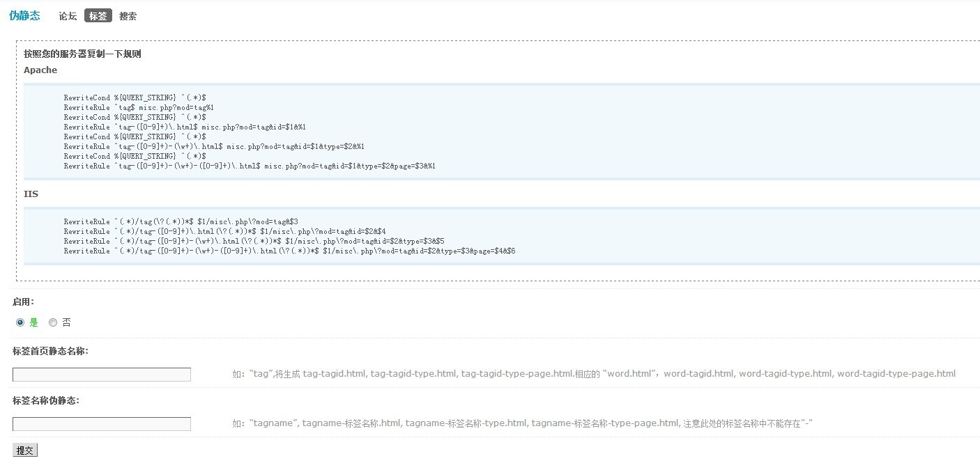The height and width of the screenshot is (470, 980).
Task: Click inside the 标签首页静态名称 input field
Action: click(101, 374)
